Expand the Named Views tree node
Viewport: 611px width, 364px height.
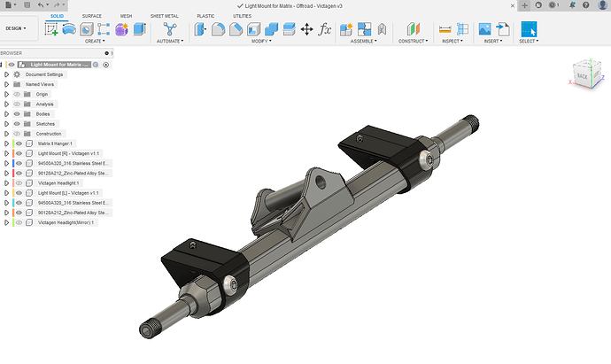[x=6, y=84]
